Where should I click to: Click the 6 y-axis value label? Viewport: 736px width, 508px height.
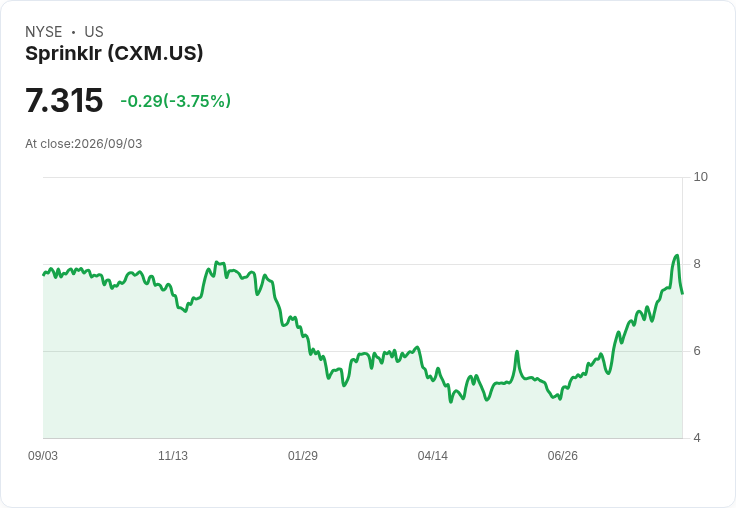697,351
